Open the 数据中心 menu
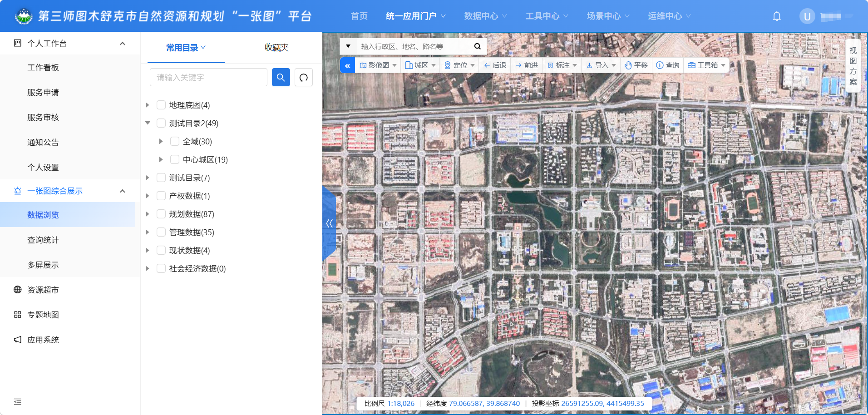Image resolution: width=868 pixels, height=415 pixels. [x=485, y=16]
